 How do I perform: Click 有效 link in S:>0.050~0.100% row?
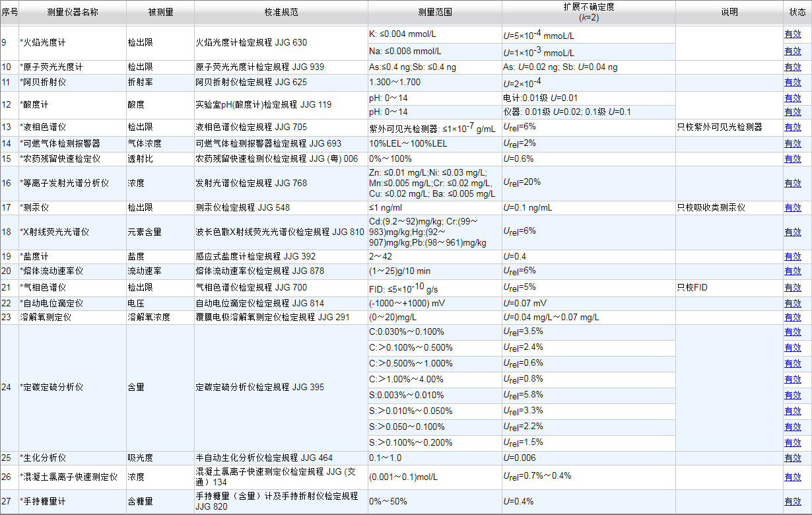[x=793, y=427]
